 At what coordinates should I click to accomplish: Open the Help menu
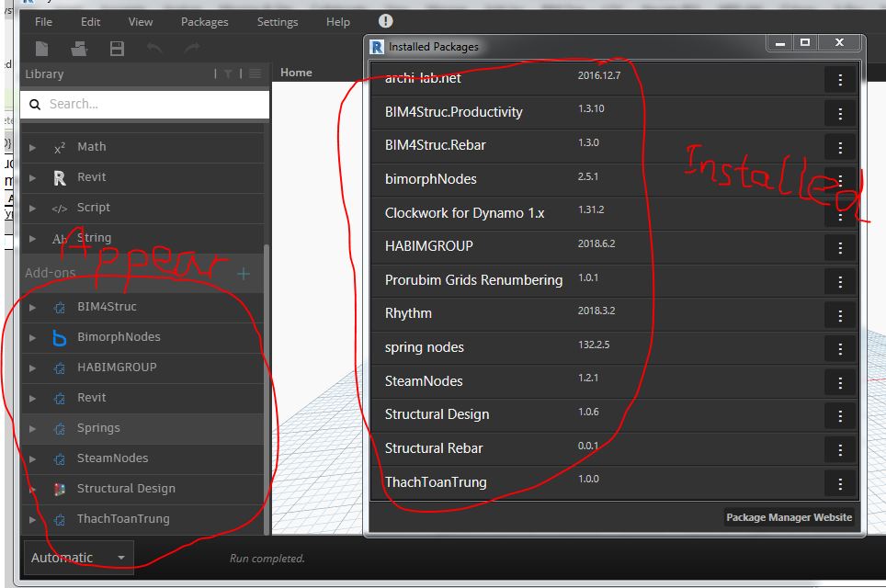[338, 21]
